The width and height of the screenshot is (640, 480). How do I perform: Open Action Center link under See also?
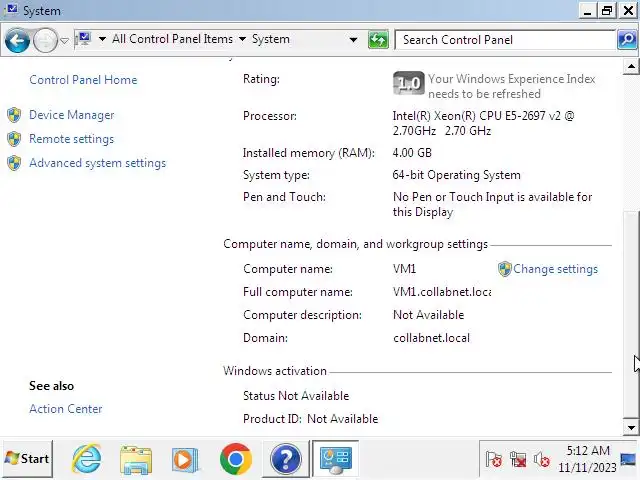66,409
